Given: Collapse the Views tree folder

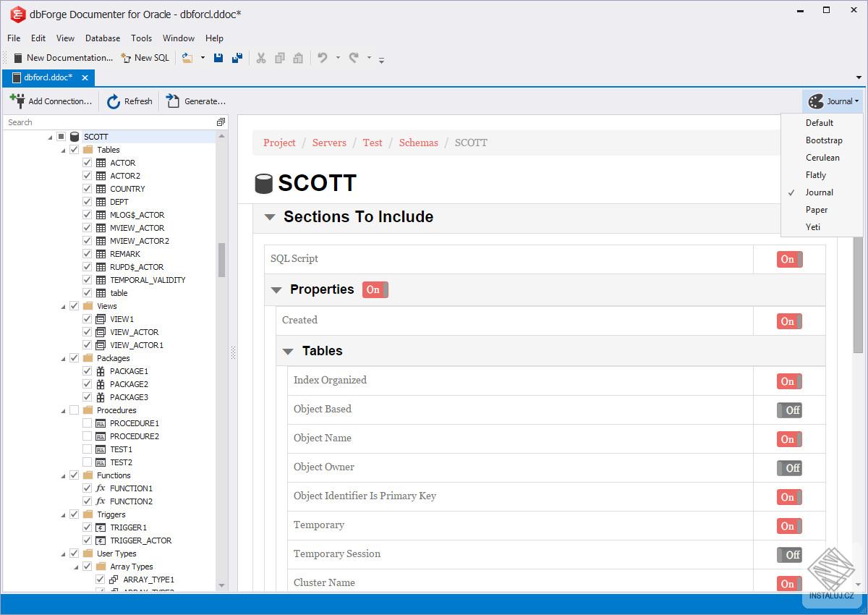Looking at the screenshot, I should [x=64, y=306].
